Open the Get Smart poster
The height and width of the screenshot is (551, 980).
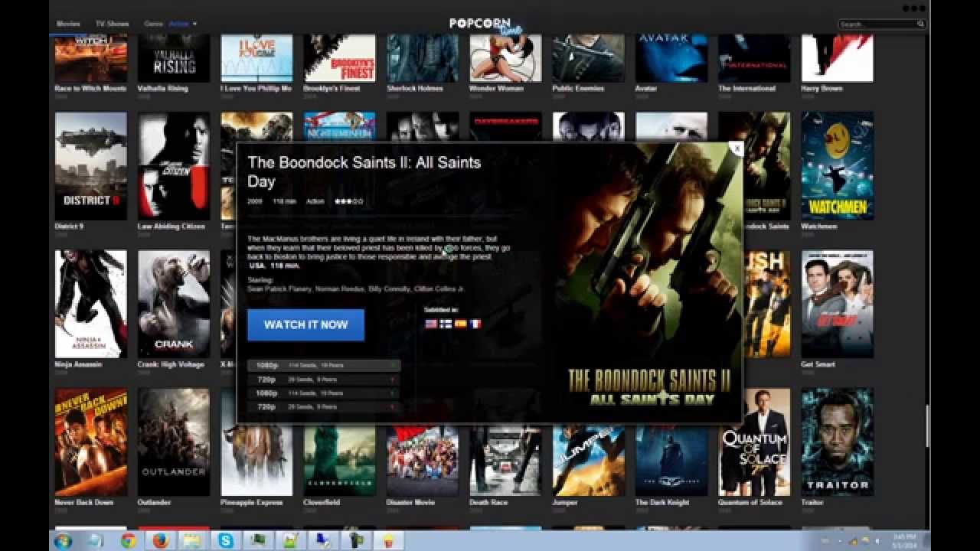tap(837, 304)
